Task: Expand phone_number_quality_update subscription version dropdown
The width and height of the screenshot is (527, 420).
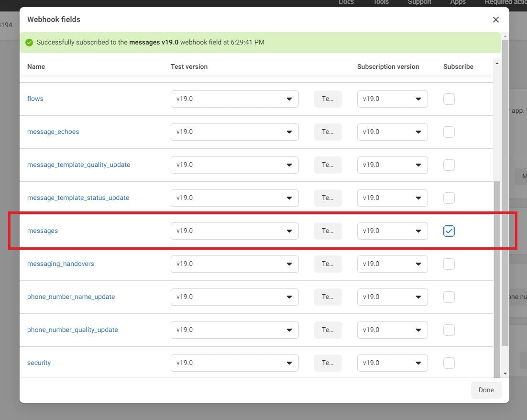Action: pyautogui.click(x=392, y=330)
